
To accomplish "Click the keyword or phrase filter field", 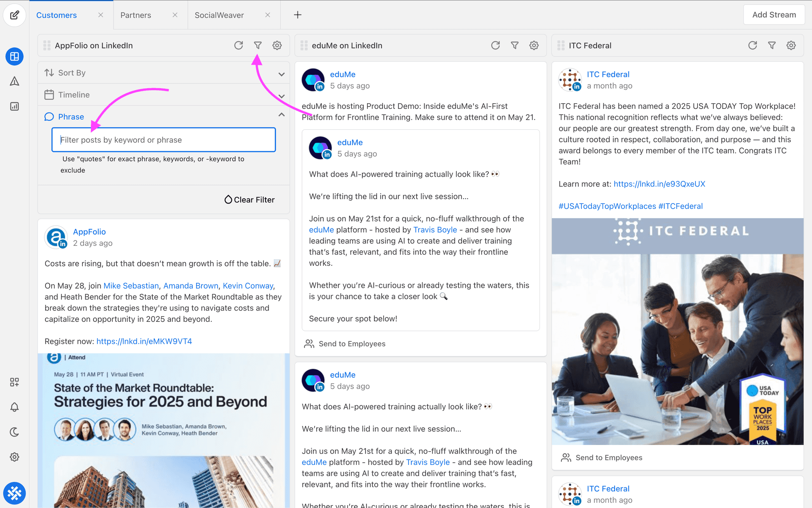I will [164, 140].
